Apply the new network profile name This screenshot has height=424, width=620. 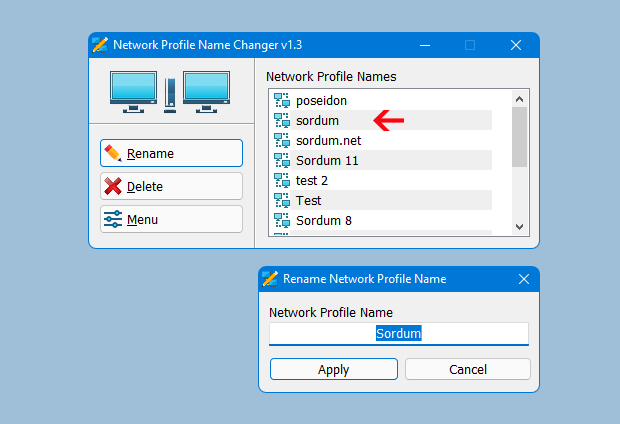coord(334,369)
